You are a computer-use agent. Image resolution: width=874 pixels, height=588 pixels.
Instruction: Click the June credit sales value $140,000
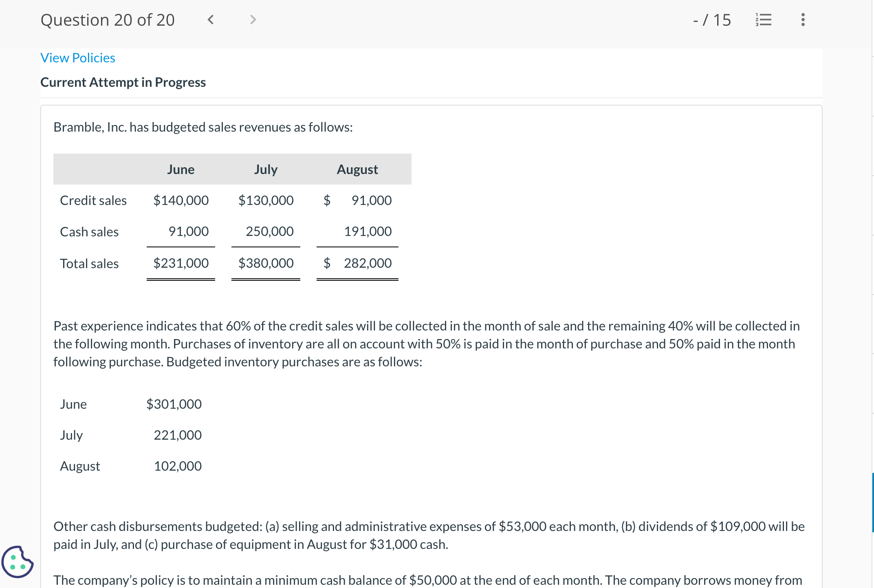[181, 200]
